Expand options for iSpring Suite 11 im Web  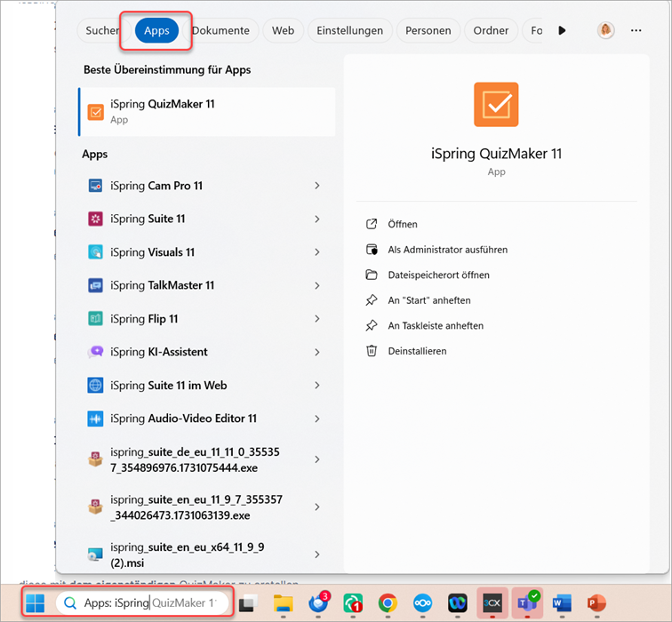click(317, 386)
